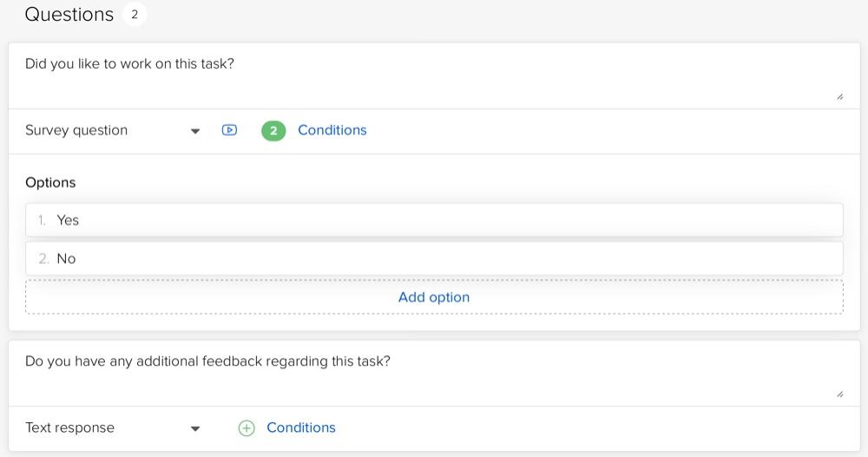Click the Yes option field
Image resolution: width=868 pixels, height=457 pixels.
pyautogui.click(x=434, y=220)
